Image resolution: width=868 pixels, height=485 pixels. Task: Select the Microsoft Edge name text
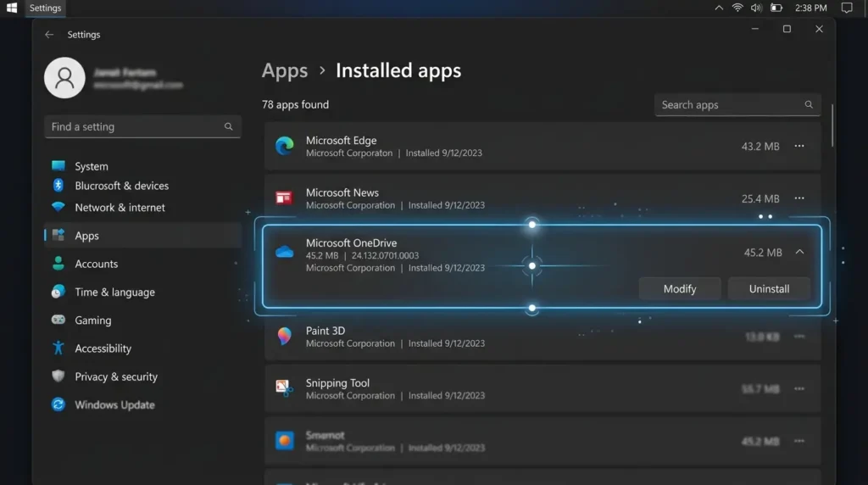pyautogui.click(x=341, y=141)
